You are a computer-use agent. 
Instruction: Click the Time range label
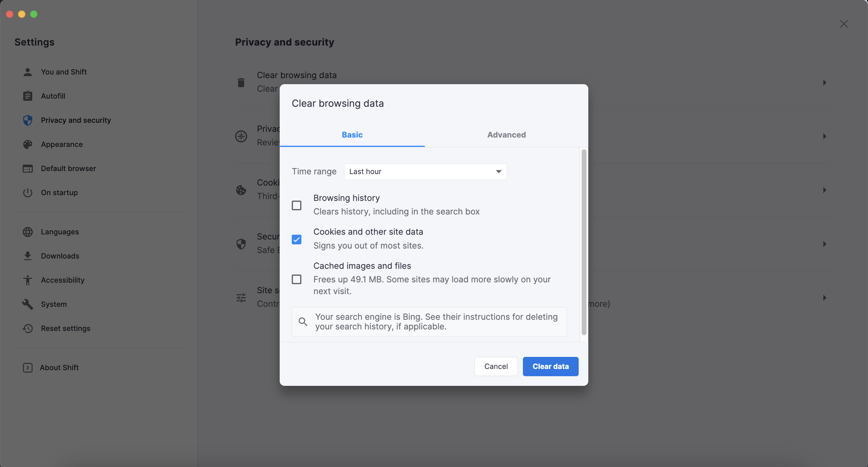click(314, 172)
